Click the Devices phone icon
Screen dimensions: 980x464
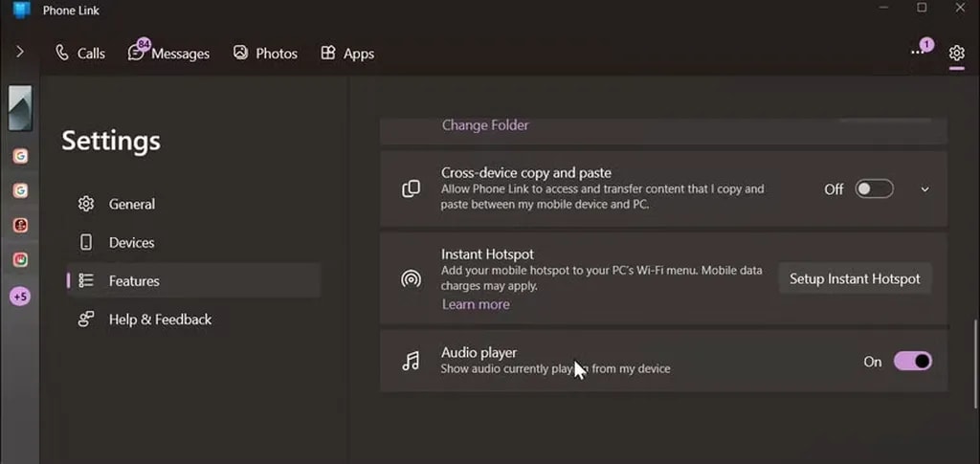[86, 242]
